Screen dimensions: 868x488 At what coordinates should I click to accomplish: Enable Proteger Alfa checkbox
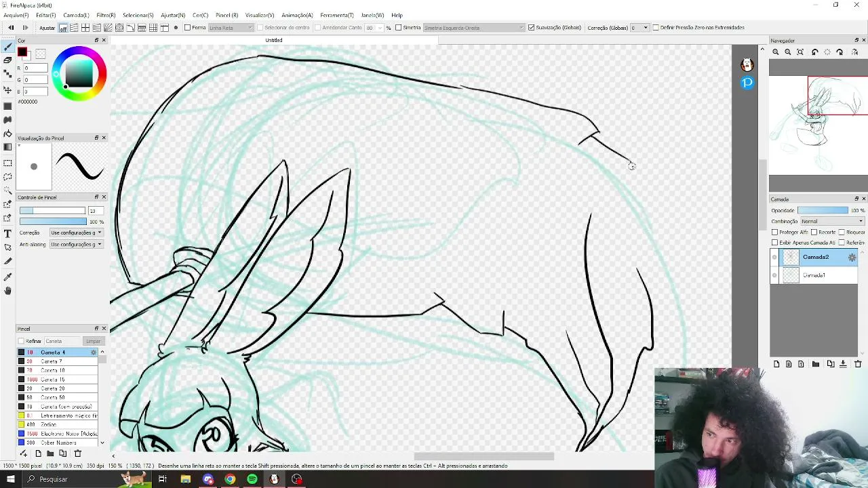775,232
